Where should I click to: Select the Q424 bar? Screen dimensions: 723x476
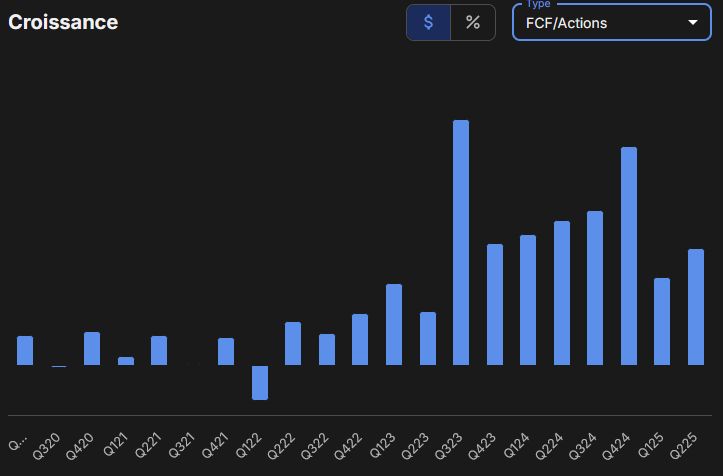pos(629,256)
